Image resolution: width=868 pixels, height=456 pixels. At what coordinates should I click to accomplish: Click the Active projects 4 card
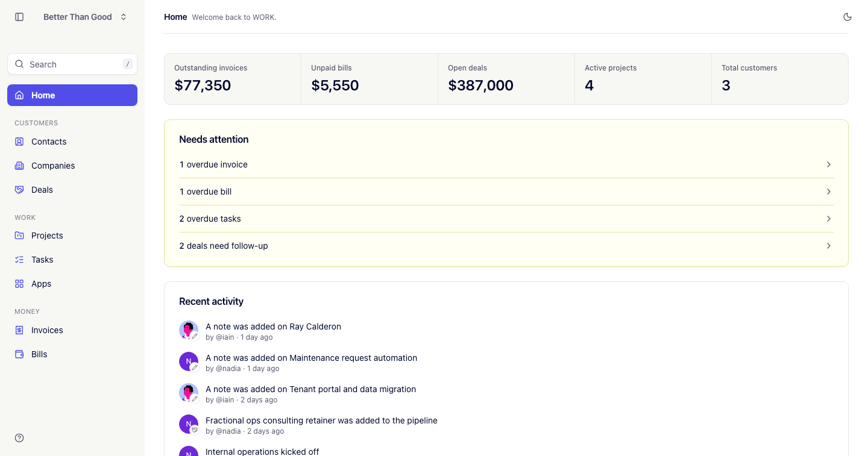(643, 79)
